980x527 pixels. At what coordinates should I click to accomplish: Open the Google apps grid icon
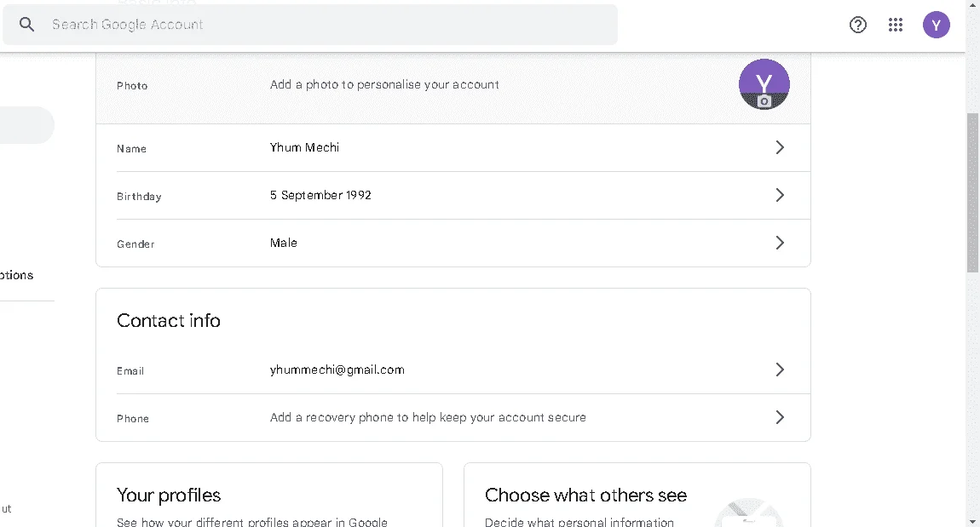tap(895, 25)
